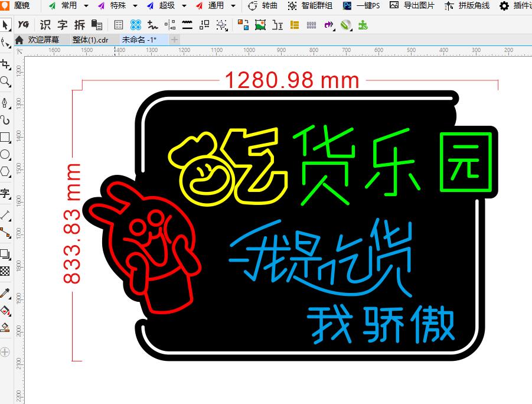Click the document copy pages icon
Viewport: 532px width, 404px height.
pos(97,25)
